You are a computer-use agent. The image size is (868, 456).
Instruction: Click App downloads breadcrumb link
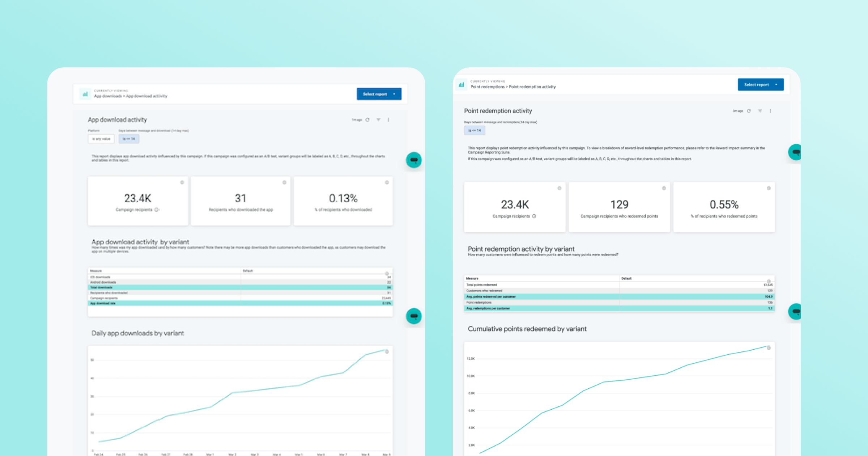coord(108,96)
